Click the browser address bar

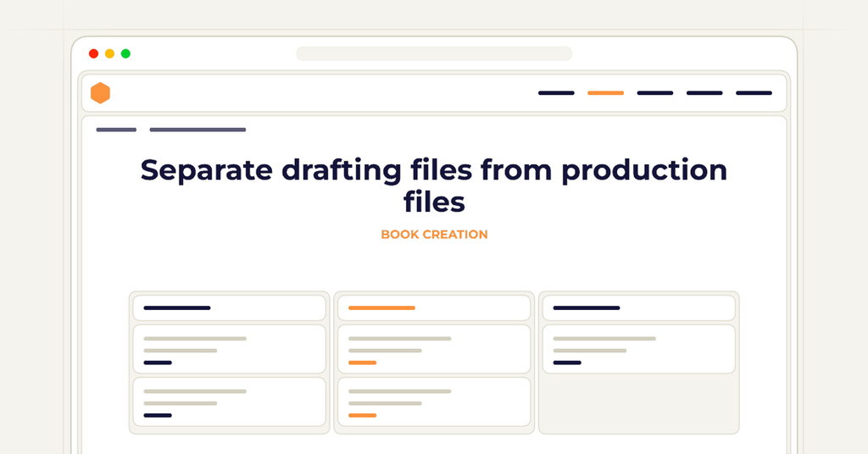[434, 53]
